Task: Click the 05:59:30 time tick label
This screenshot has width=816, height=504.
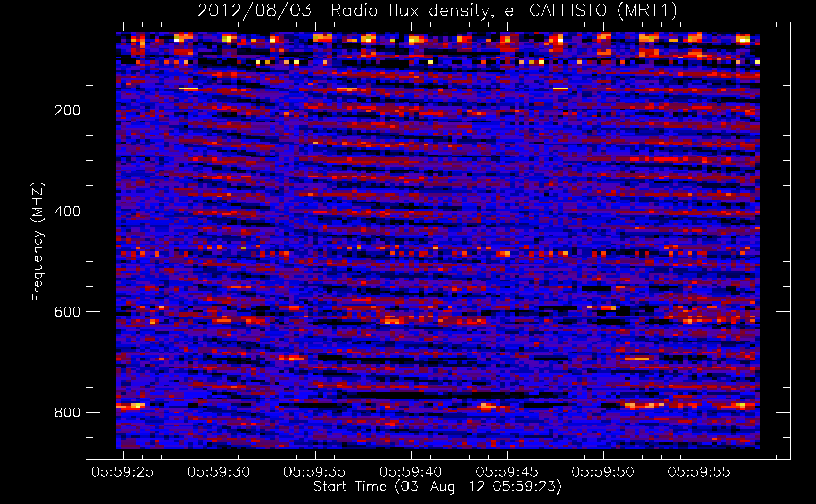Action: tap(218, 472)
